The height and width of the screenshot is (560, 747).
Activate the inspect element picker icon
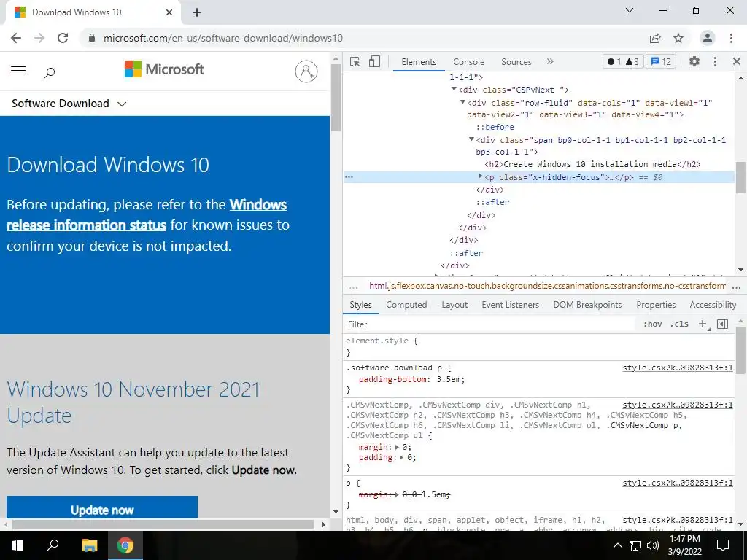355,62
